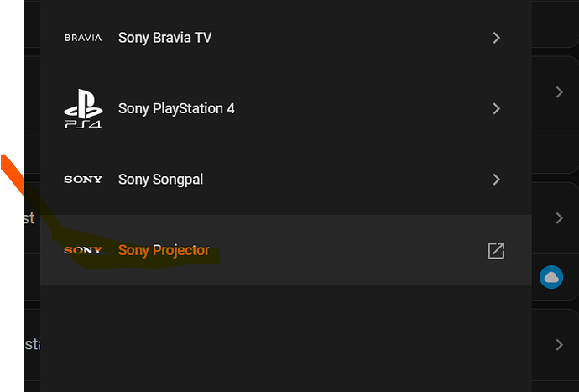Click the PS4 PlayStation logo
The height and width of the screenshot is (392, 579).
[x=83, y=109]
